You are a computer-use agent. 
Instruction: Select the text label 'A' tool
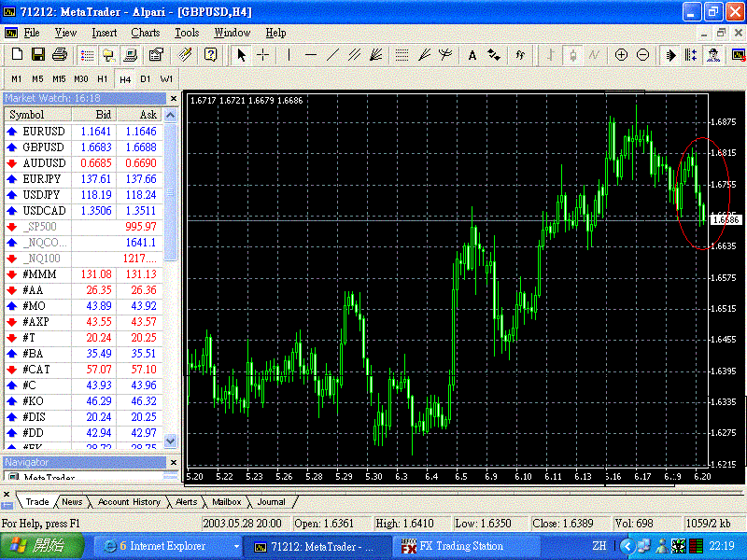tap(472, 55)
